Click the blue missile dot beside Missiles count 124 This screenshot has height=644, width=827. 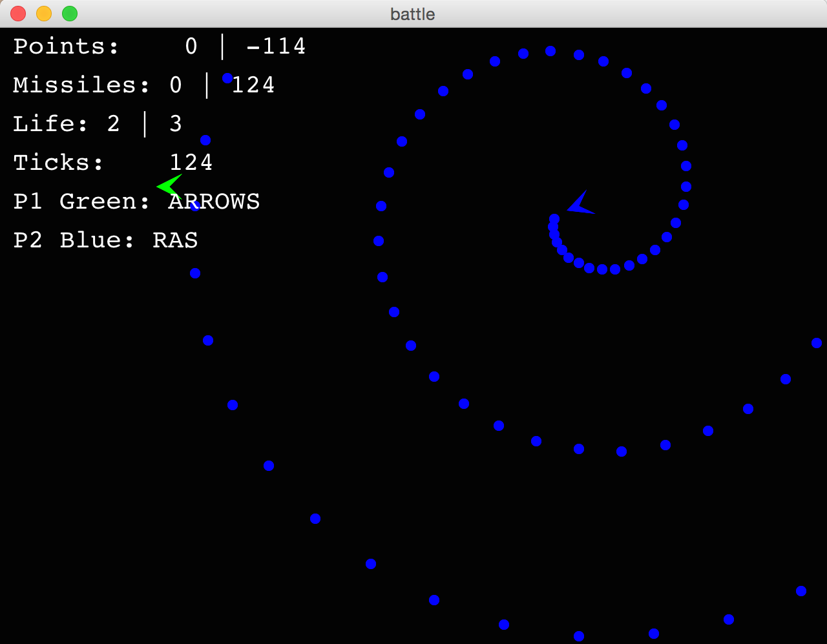point(227,78)
